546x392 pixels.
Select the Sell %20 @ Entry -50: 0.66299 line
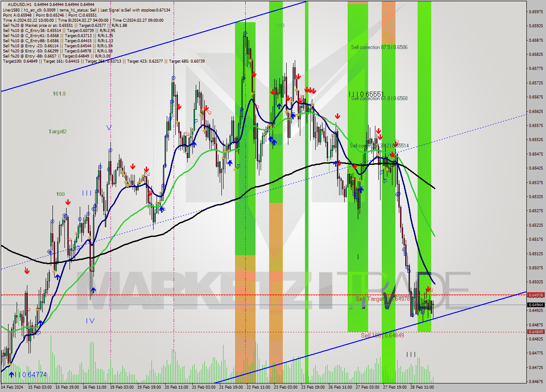pos(58,51)
